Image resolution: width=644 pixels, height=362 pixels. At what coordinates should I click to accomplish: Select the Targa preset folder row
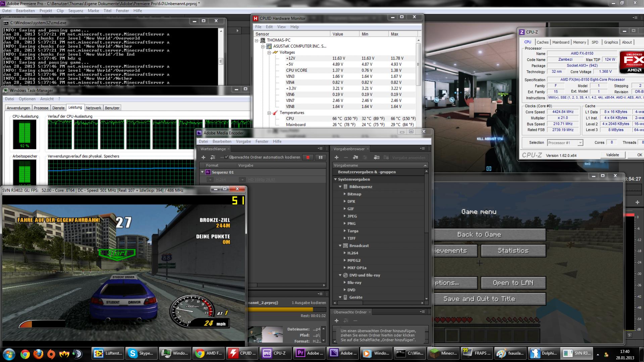379,231
